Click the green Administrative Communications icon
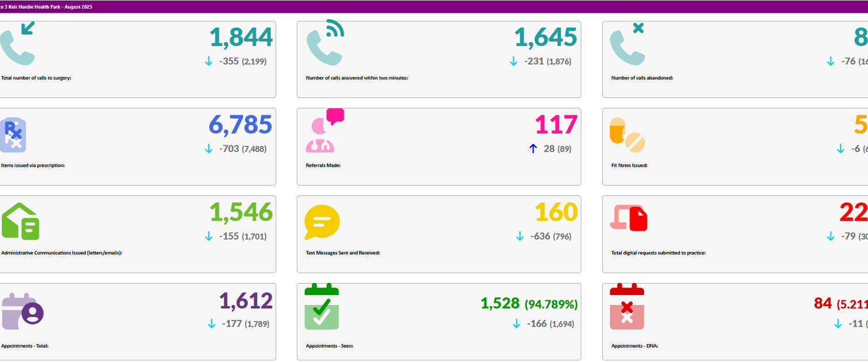This screenshot has height=362, width=868. pos(20,221)
